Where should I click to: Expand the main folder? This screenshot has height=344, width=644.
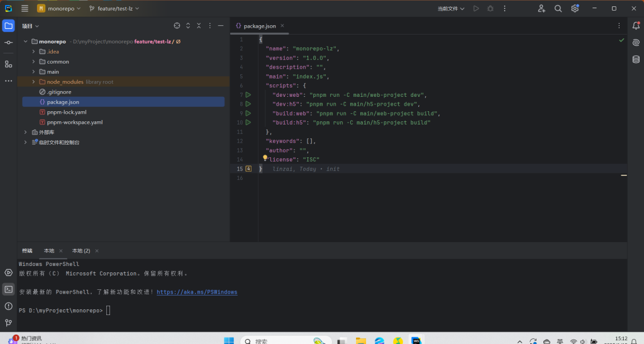[33, 72]
